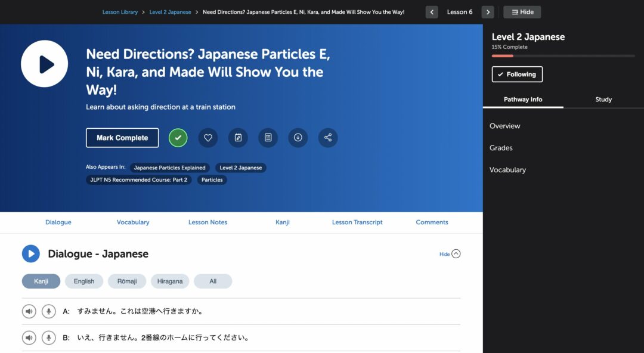The height and width of the screenshot is (353, 644).
Task: Unfollow by clicking the Following button
Action: click(516, 75)
